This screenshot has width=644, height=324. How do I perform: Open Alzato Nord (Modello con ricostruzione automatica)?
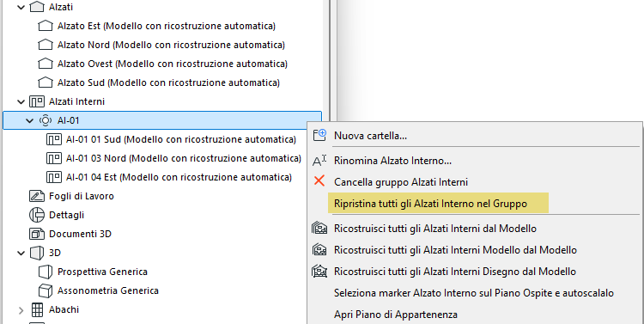(x=171, y=45)
